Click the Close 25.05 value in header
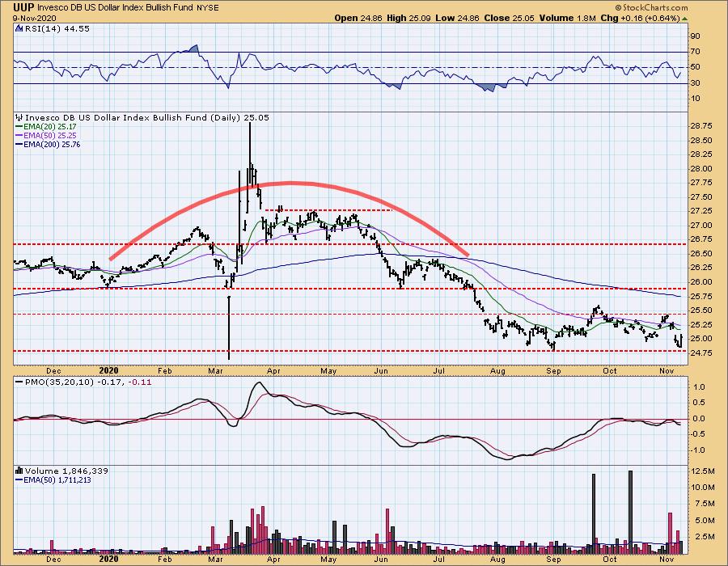The height and width of the screenshot is (566, 728). (x=509, y=18)
